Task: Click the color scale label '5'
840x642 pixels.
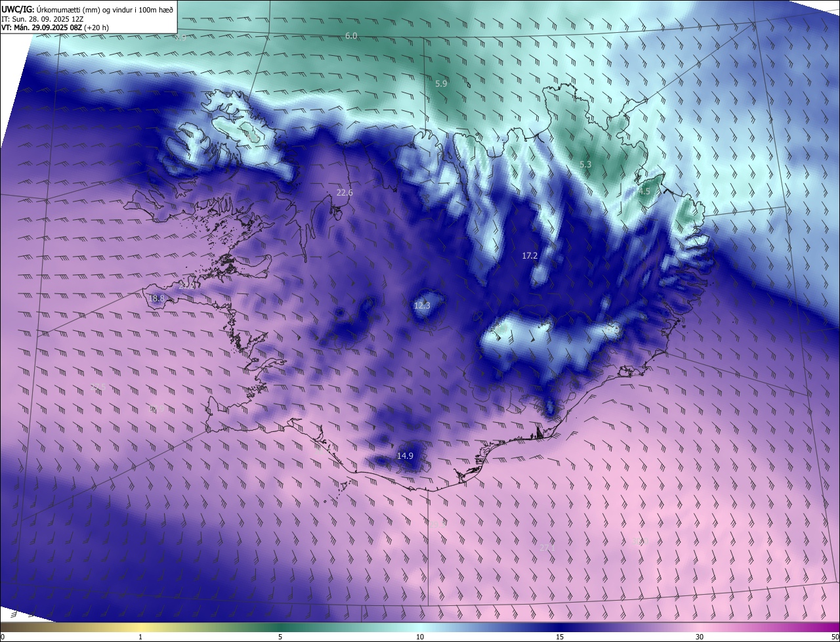Action: pos(280,637)
